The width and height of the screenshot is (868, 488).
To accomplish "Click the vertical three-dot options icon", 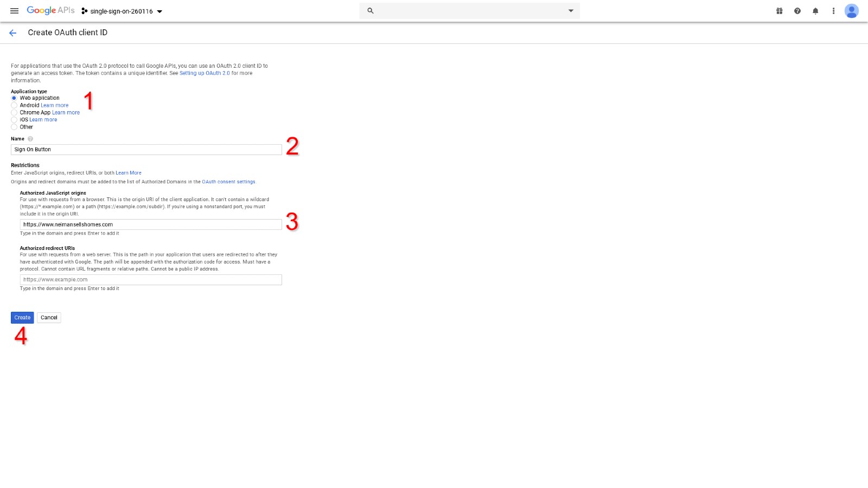I will [x=833, y=10].
